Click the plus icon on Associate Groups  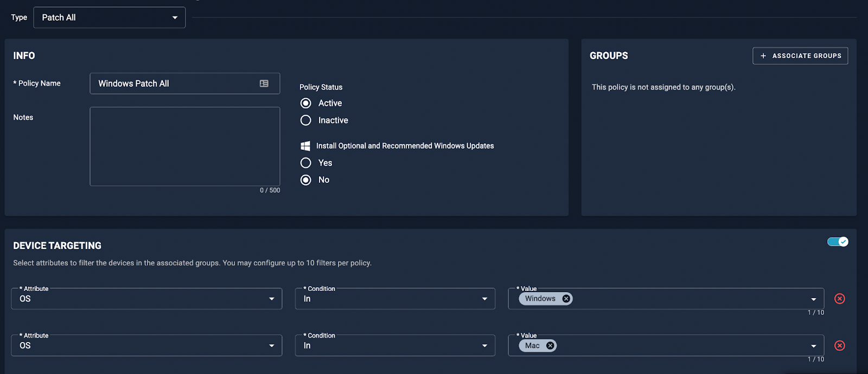(763, 56)
